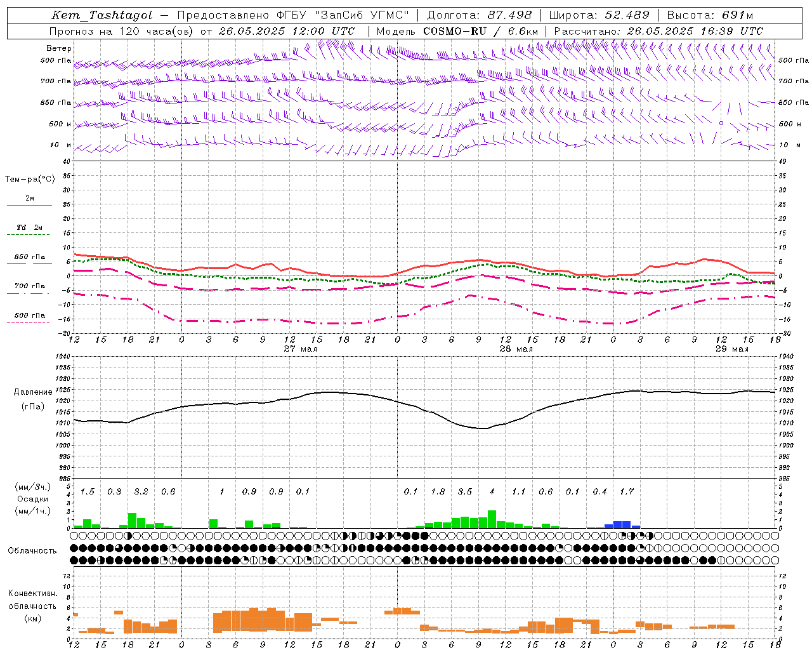Click the 29 мая date label
The image size is (812, 650).
pos(731,349)
